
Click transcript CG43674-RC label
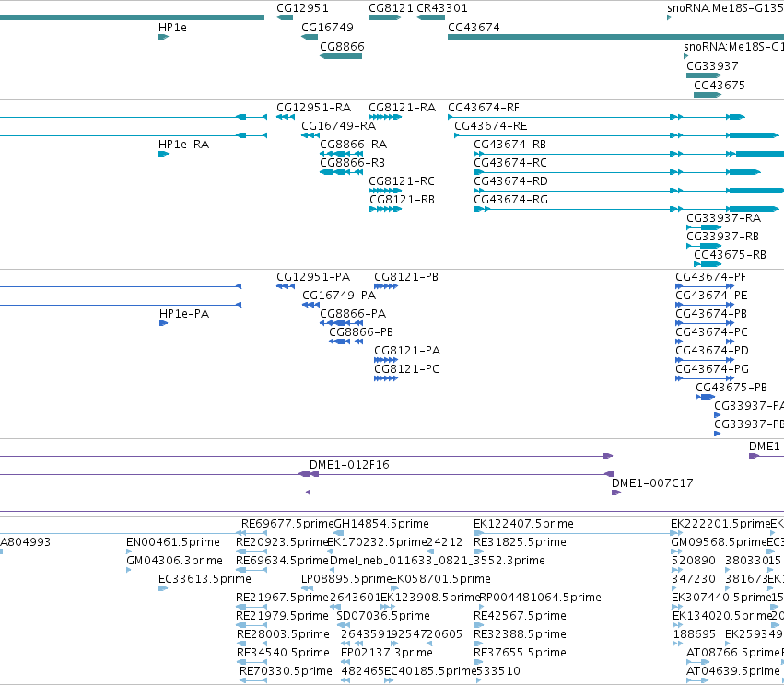pos(510,163)
